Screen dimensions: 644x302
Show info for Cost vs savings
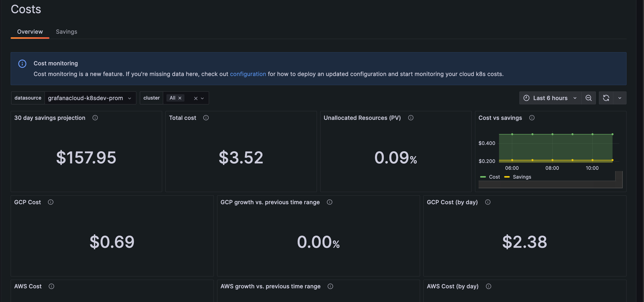click(x=532, y=118)
